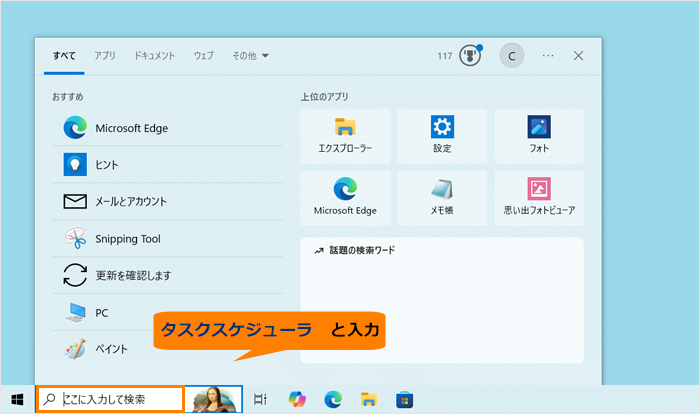Open the three-dot options menu
This screenshot has width=700, height=414.
click(x=548, y=56)
